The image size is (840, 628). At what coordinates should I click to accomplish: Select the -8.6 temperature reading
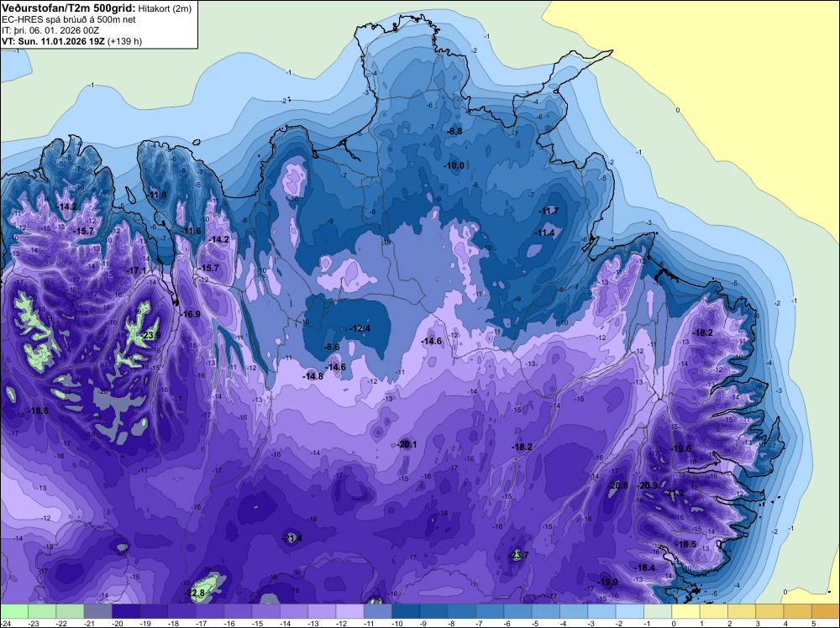(332, 348)
